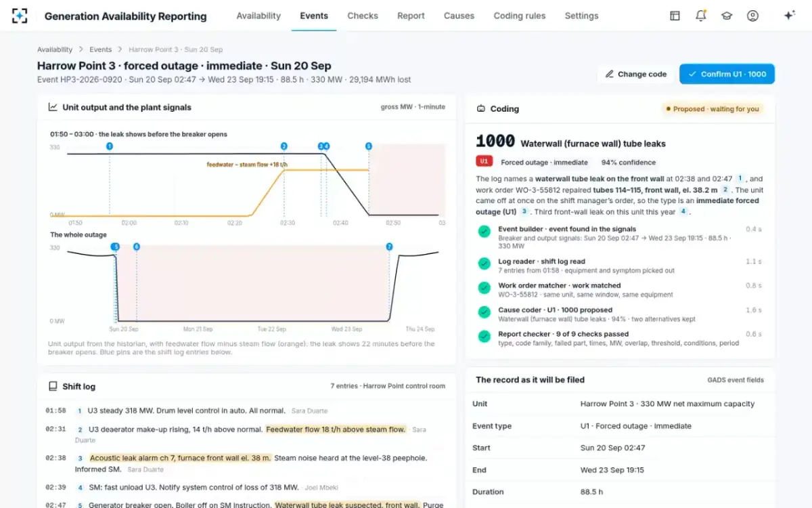Image resolution: width=812 pixels, height=508 pixels.
Task: Click the '94% confidence' chip
Action: click(x=629, y=163)
